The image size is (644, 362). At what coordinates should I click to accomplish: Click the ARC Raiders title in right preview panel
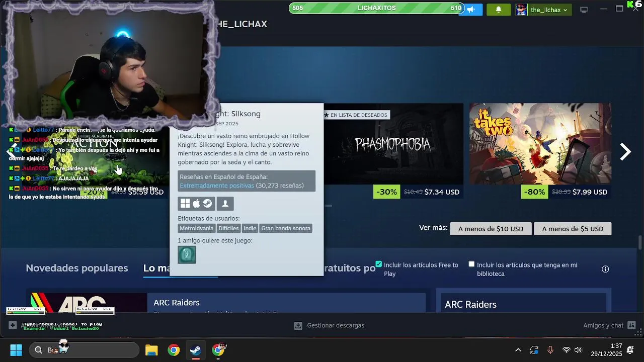[470, 304]
